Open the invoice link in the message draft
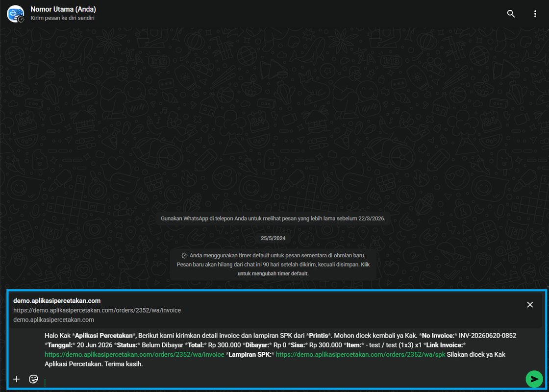This screenshot has height=392, width=549. (x=134, y=355)
